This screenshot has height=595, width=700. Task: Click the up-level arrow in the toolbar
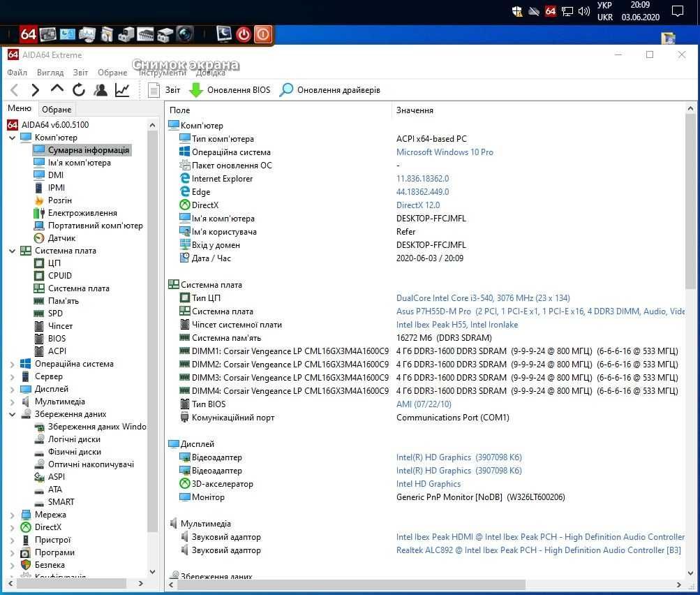click(x=57, y=89)
